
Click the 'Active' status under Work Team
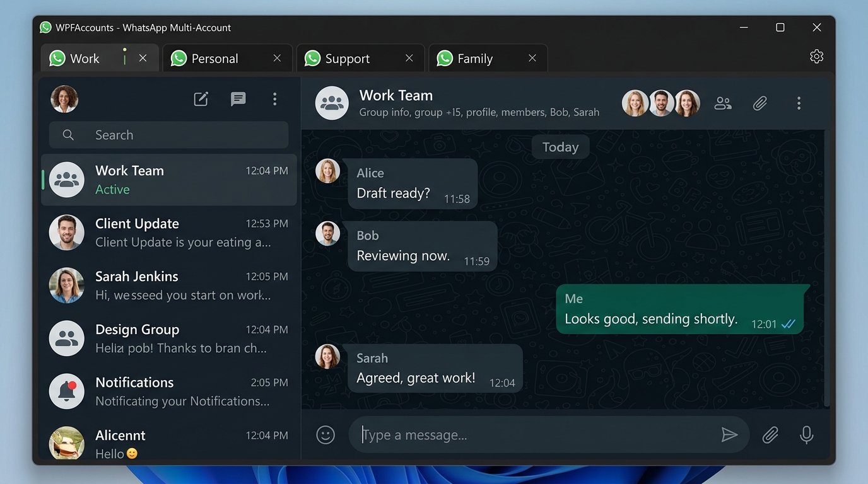112,190
